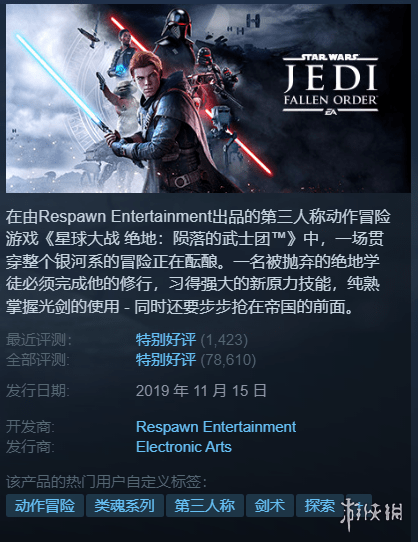Screen dimensions: 418x542
Task: Click the total review count 78,610
Action: tap(229, 360)
